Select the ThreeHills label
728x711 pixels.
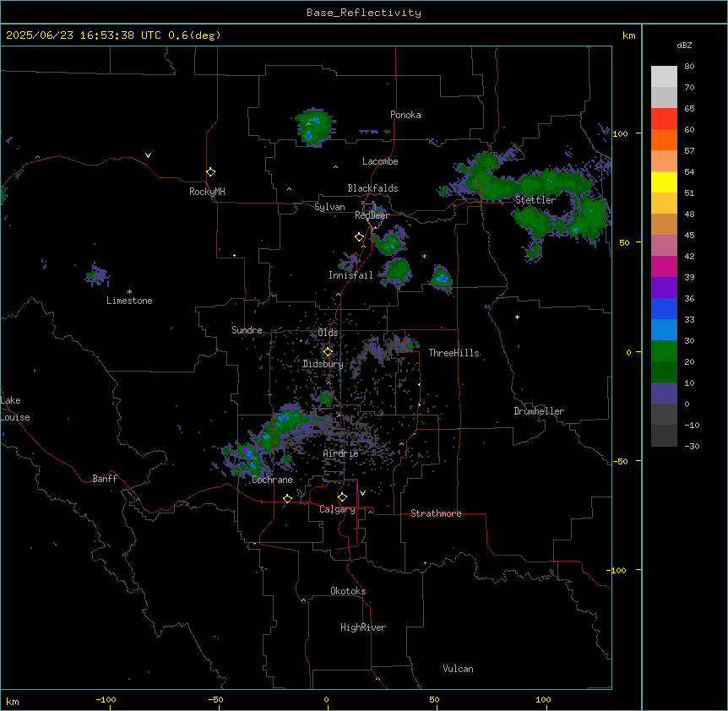tap(454, 353)
